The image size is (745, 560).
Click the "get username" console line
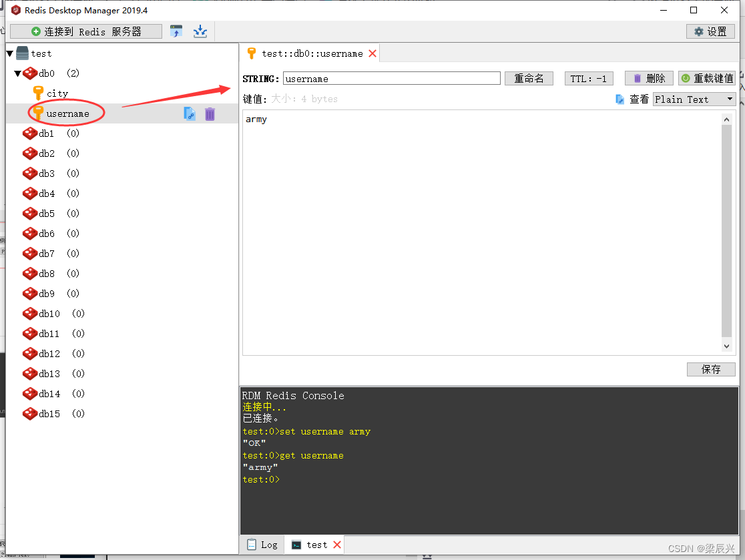[x=293, y=455]
